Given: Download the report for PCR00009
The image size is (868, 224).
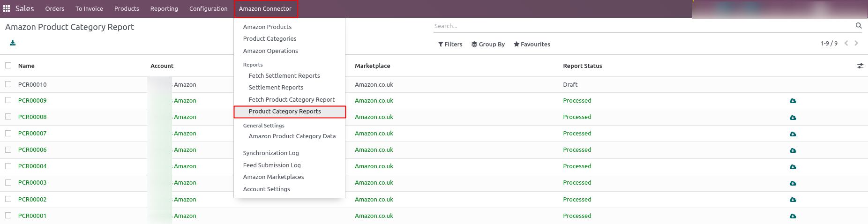Looking at the screenshot, I should point(793,101).
